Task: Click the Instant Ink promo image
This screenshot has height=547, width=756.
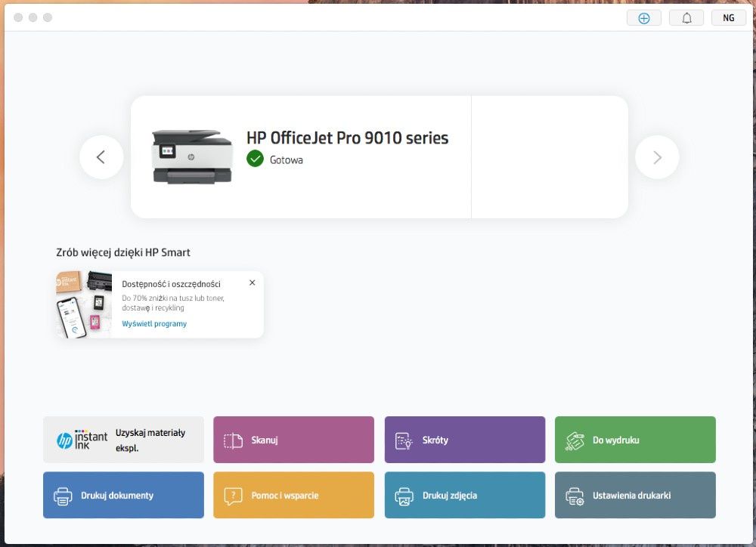Action: pyautogui.click(x=84, y=304)
